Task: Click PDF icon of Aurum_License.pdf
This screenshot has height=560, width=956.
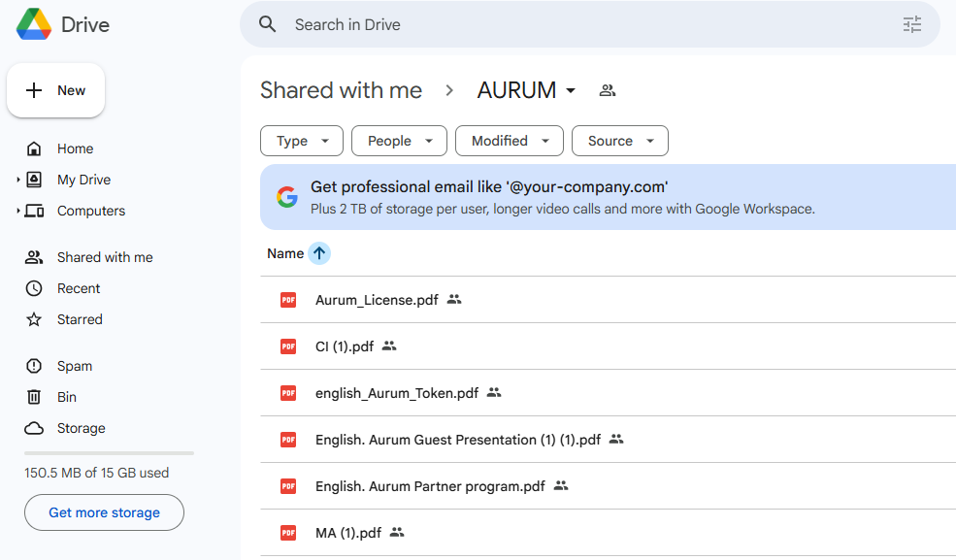Action: click(x=288, y=300)
